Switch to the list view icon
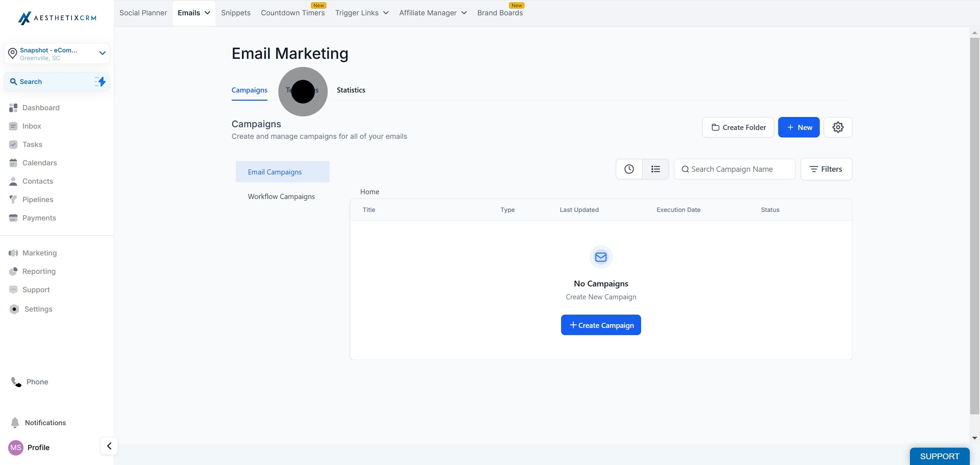This screenshot has height=465, width=980. 655,169
